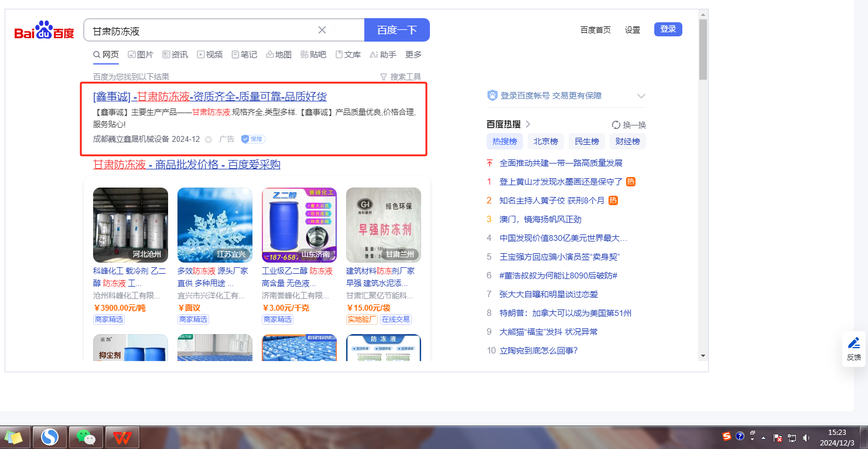Open the 百度热搜 hot search arrow

528,124
